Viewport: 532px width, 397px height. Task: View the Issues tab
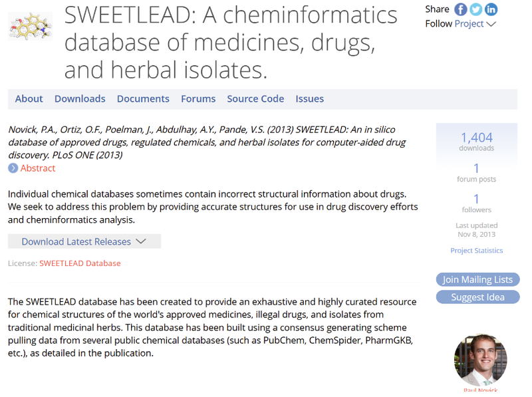click(x=310, y=98)
